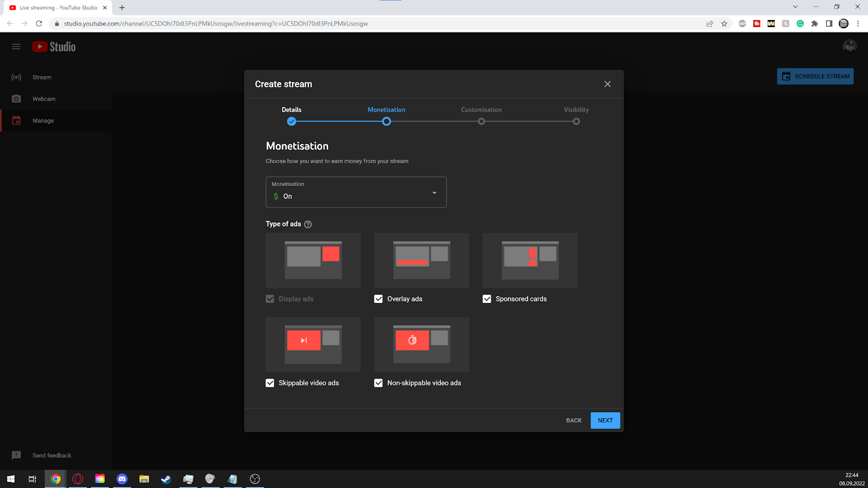Bookmark this page with the star
The image size is (868, 488).
pyautogui.click(x=724, y=23)
